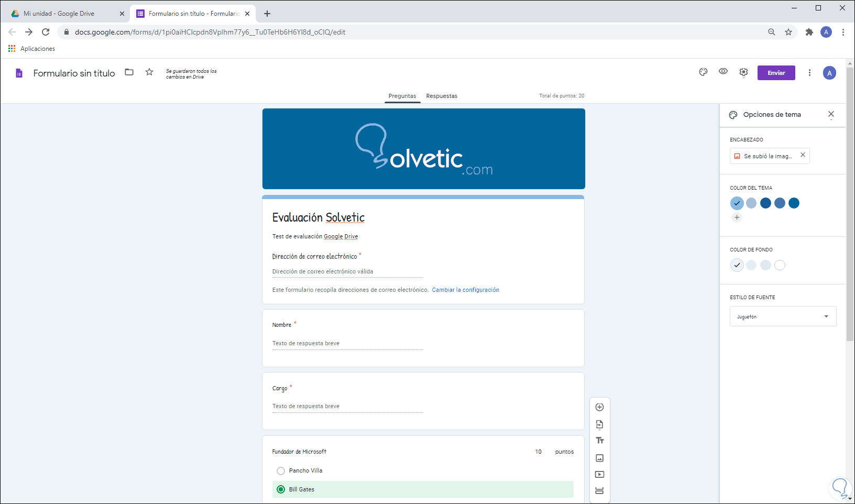Choose the checked background color swatch
Image resolution: width=855 pixels, height=504 pixels.
[x=737, y=265]
